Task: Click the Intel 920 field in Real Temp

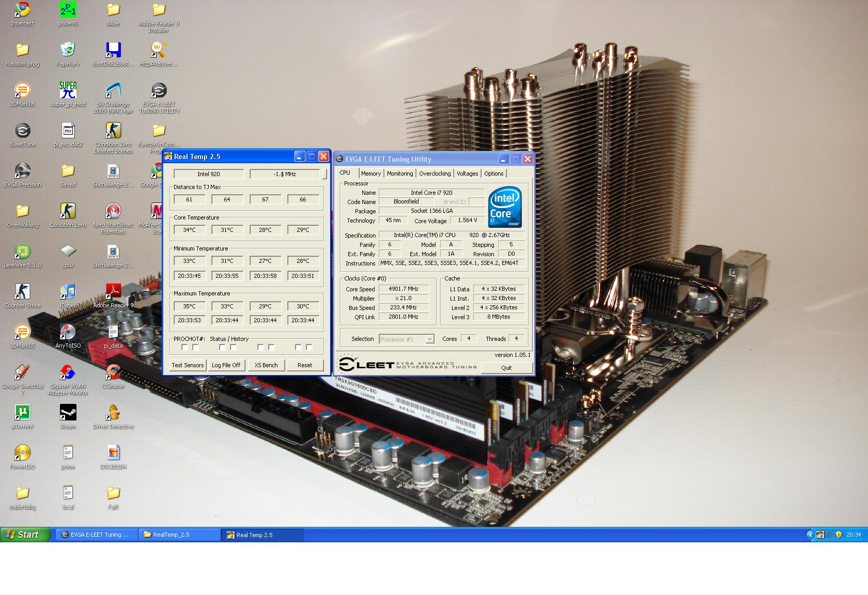Action: 209,174
